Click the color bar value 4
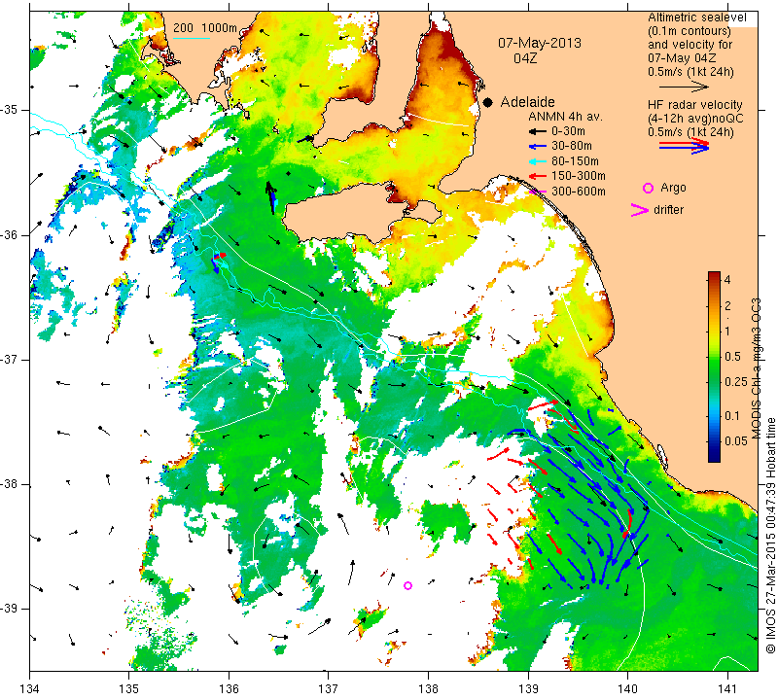 (x=727, y=279)
